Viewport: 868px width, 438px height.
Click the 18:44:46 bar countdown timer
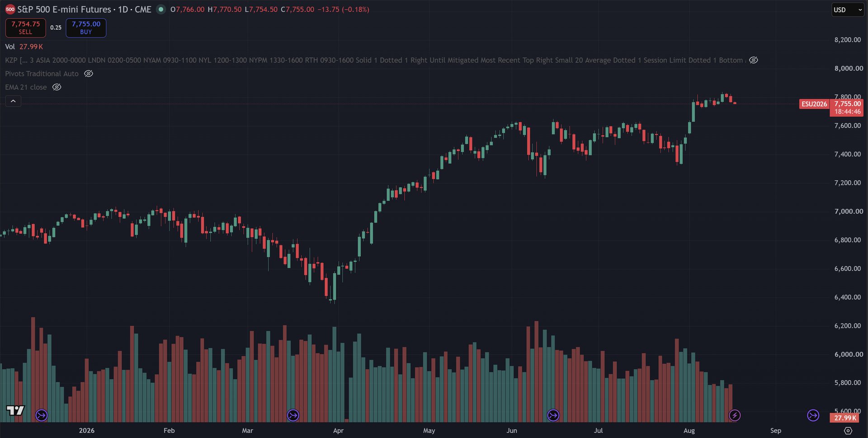pos(847,112)
